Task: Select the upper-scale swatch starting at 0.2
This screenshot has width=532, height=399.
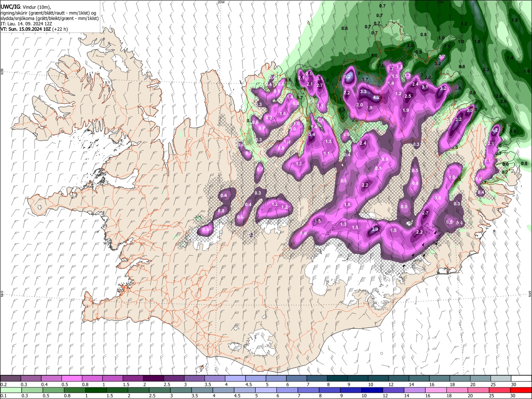Action: point(10,379)
